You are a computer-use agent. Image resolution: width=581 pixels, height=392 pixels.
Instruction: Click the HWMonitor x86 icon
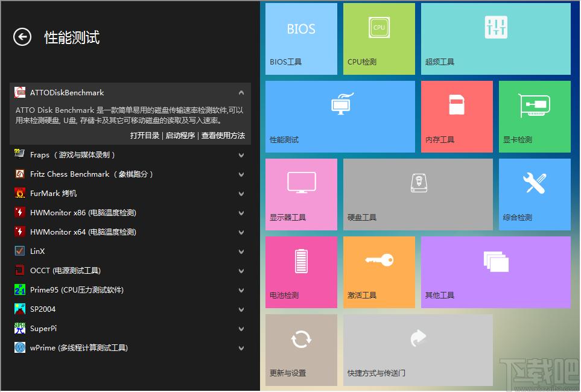tap(20, 212)
